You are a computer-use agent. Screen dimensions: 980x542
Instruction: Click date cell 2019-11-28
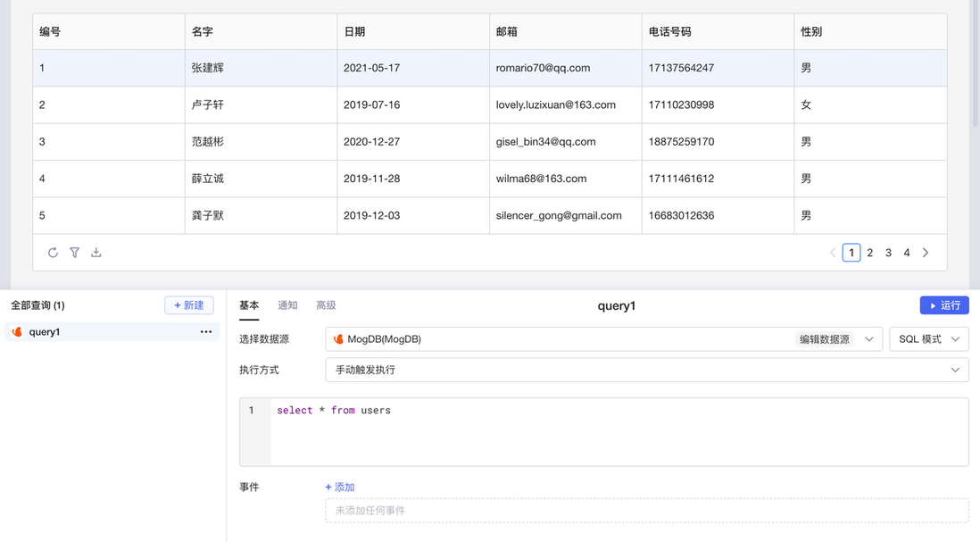click(x=413, y=179)
